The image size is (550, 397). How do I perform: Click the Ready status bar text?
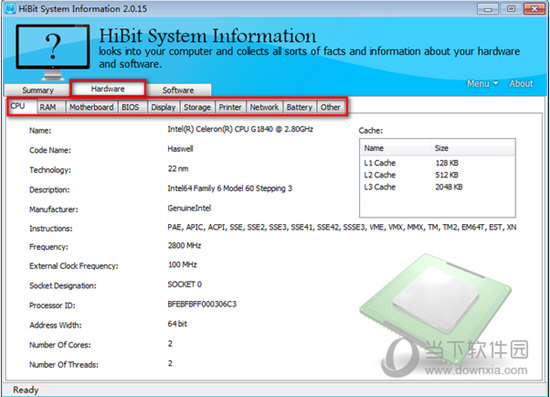pyautogui.click(x=26, y=390)
